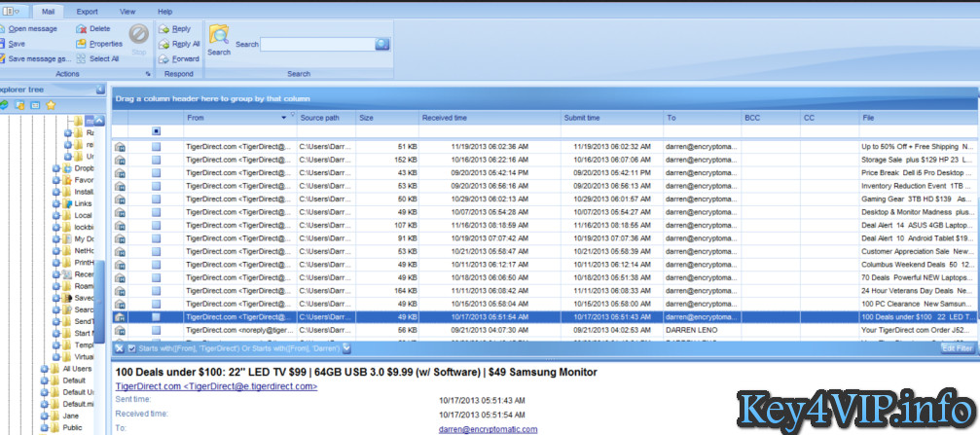This screenshot has width=980, height=435.
Task: Select the Jane folder in the tree
Action: (x=71, y=416)
